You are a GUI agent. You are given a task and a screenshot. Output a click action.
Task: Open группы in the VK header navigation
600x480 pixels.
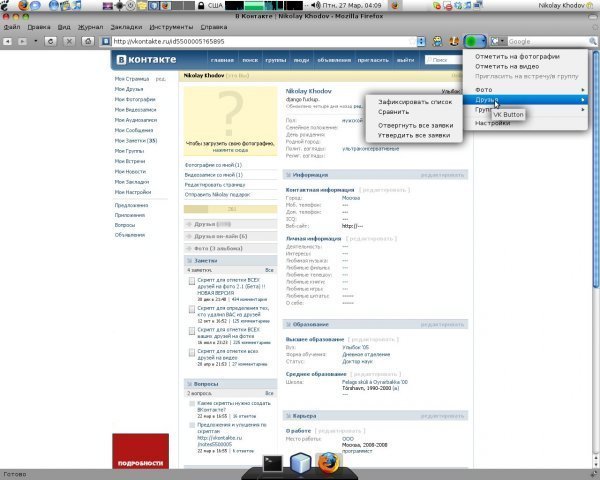click(276, 60)
